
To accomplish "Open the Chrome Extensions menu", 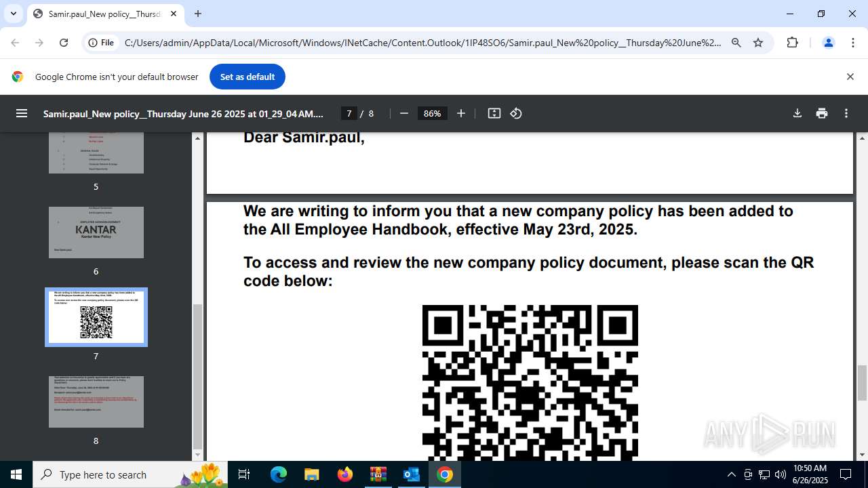I will pyautogui.click(x=792, y=43).
